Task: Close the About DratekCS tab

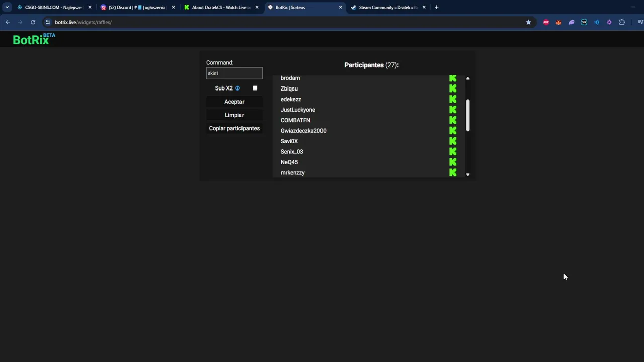Action: coord(257,7)
